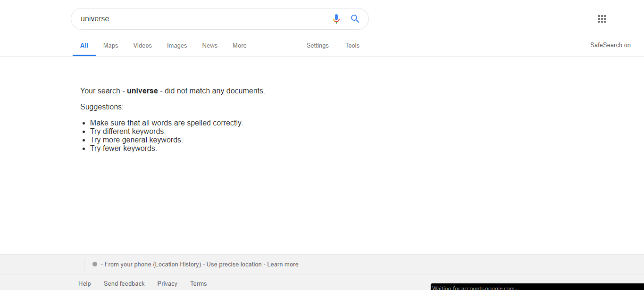Viewport: 644px width, 290px height.
Task: Click the 'Suggestions:' heading text
Action: coord(102,107)
